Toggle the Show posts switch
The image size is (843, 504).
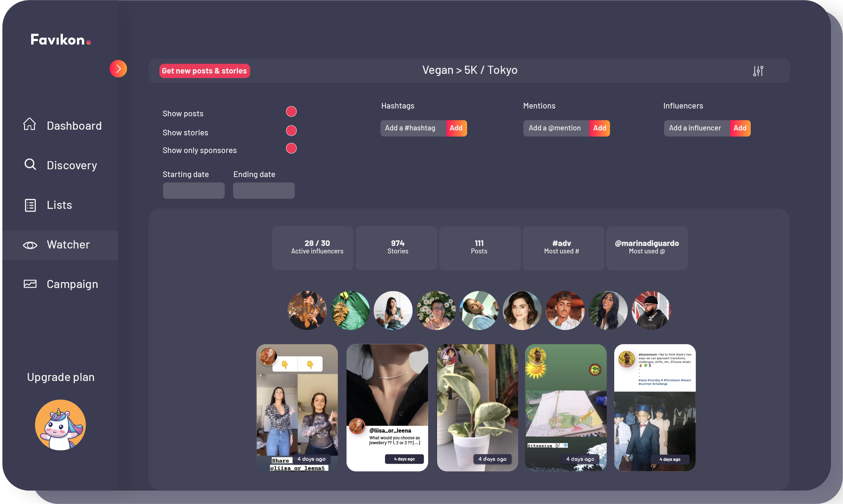click(x=291, y=112)
